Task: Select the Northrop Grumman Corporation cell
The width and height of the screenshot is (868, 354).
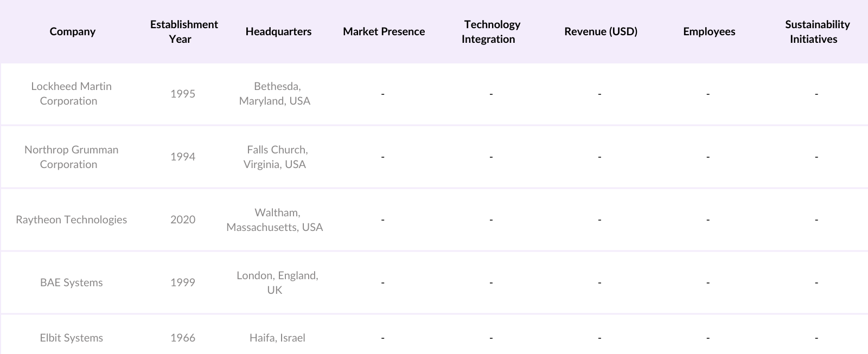Action: [x=71, y=157]
